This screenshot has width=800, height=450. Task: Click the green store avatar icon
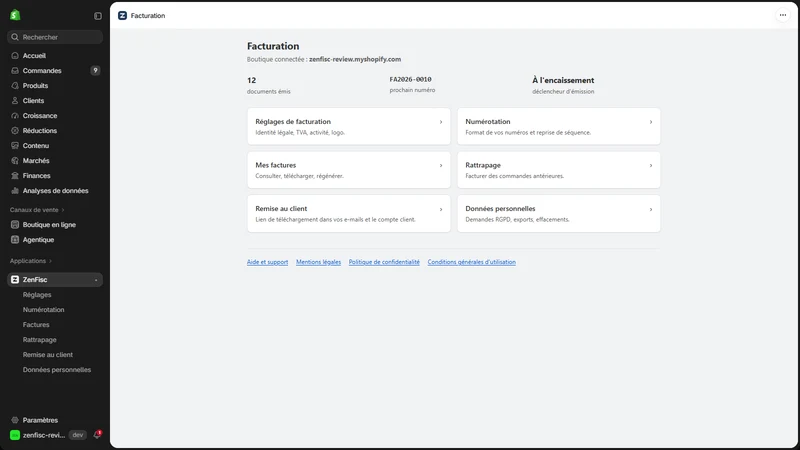(x=15, y=435)
